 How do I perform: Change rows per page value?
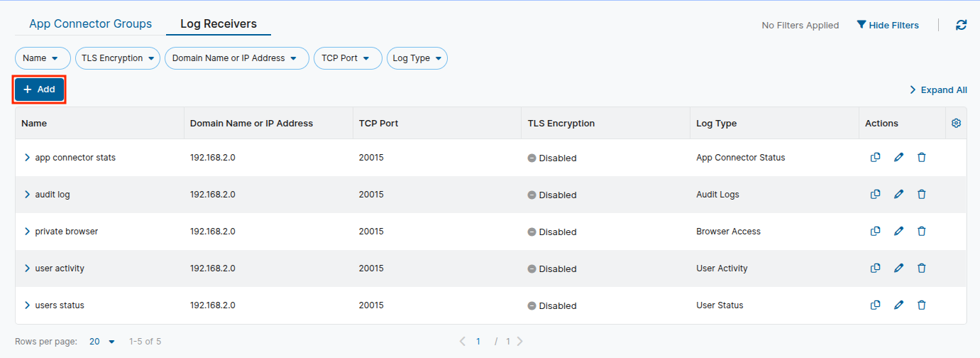tap(102, 342)
